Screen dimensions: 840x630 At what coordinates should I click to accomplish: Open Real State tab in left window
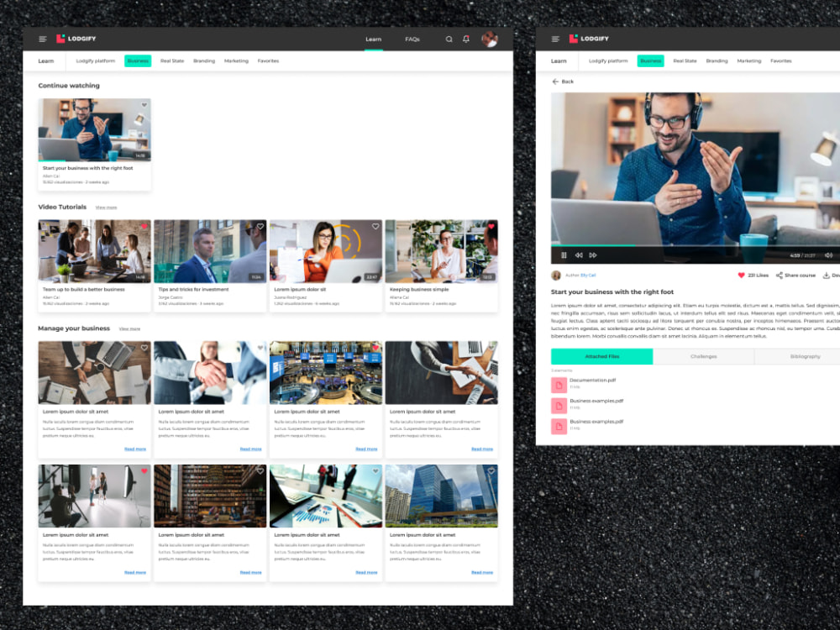coord(172,61)
